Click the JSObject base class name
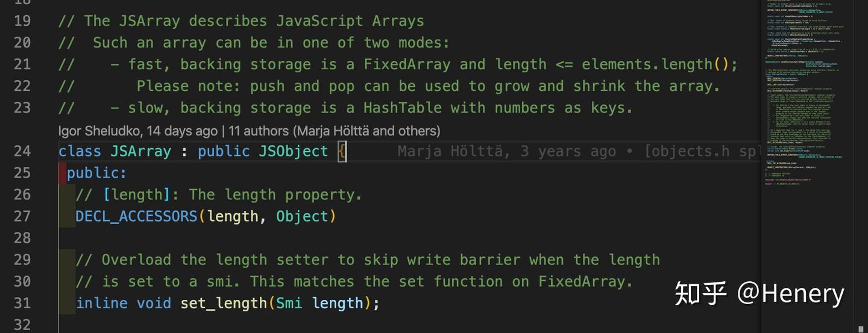The width and height of the screenshot is (868, 333). tap(294, 151)
